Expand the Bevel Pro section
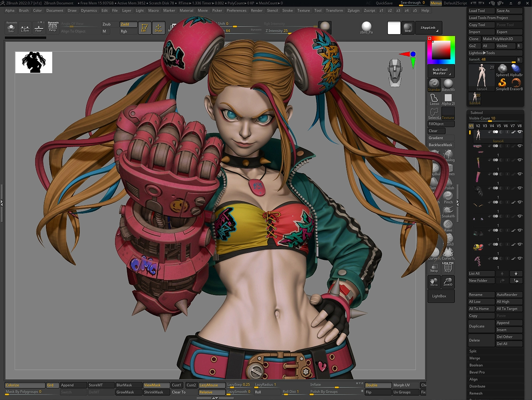 tap(477, 373)
